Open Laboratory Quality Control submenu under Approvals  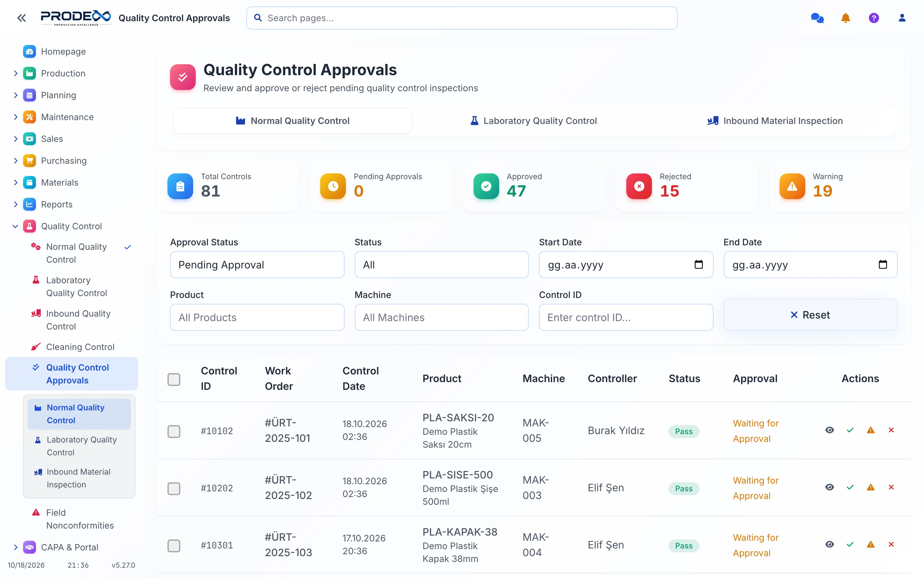(79, 446)
